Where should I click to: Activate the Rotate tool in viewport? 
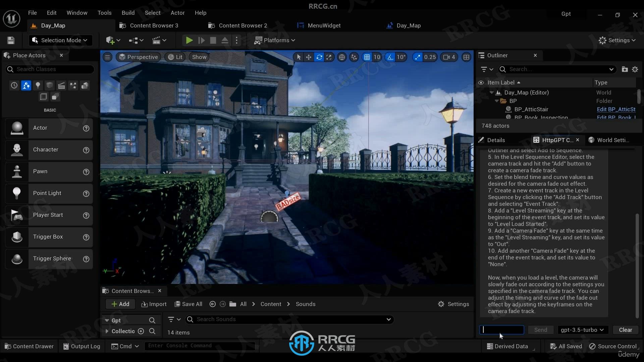319,57
